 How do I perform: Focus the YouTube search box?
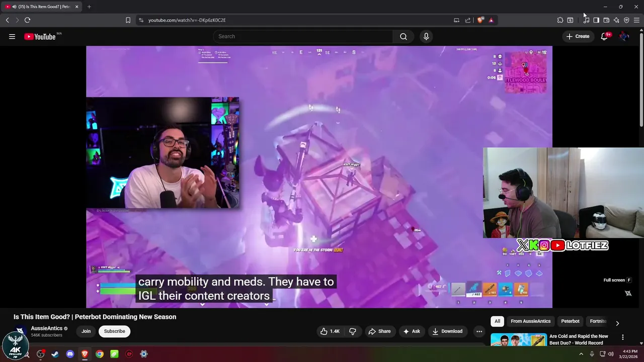pos(303,36)
